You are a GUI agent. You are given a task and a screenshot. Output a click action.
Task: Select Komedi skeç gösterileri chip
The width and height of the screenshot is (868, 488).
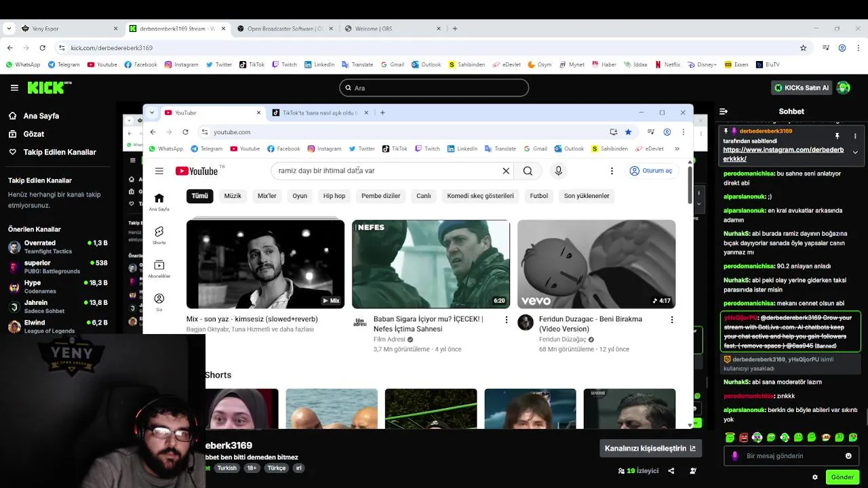[480, 196]
